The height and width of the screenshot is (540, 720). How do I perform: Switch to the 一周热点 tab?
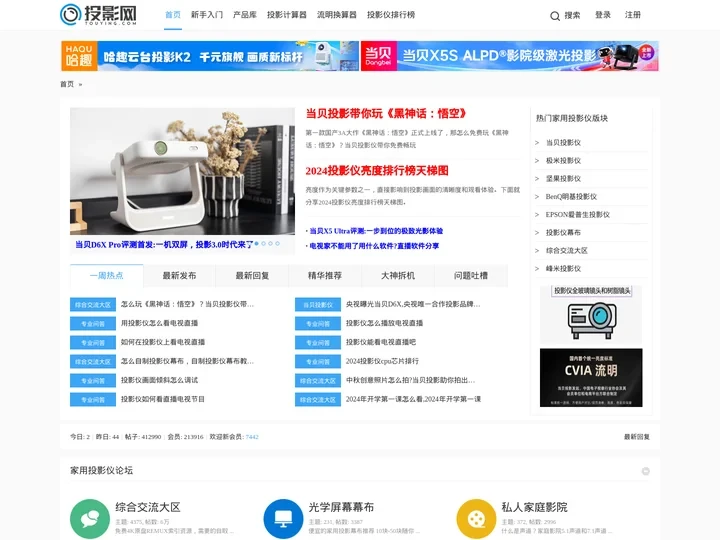click(107, 276)
